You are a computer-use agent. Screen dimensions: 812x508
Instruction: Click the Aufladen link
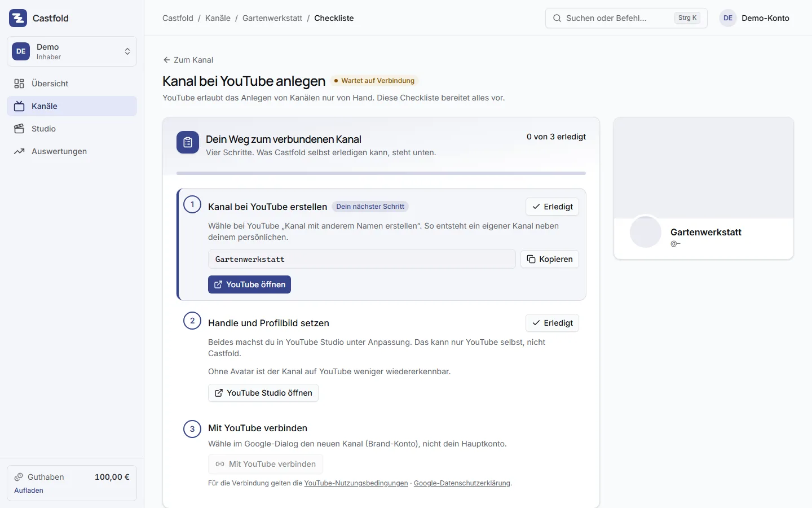[29, 491]
